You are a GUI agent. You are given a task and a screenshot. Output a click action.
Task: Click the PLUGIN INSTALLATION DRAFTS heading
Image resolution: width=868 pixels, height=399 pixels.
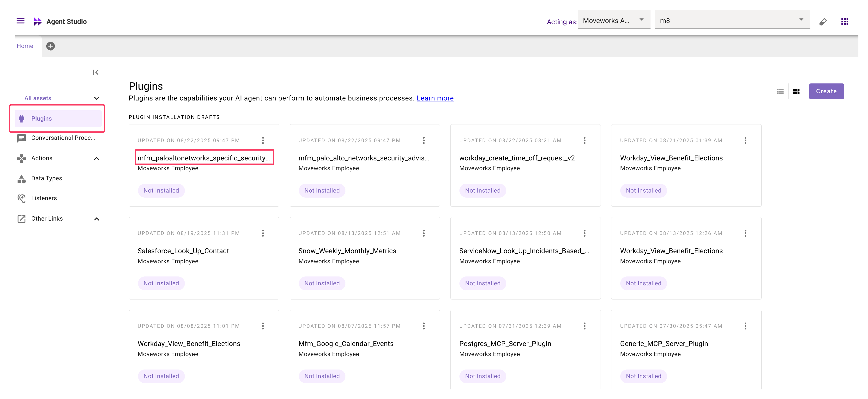tap(174, 117)
